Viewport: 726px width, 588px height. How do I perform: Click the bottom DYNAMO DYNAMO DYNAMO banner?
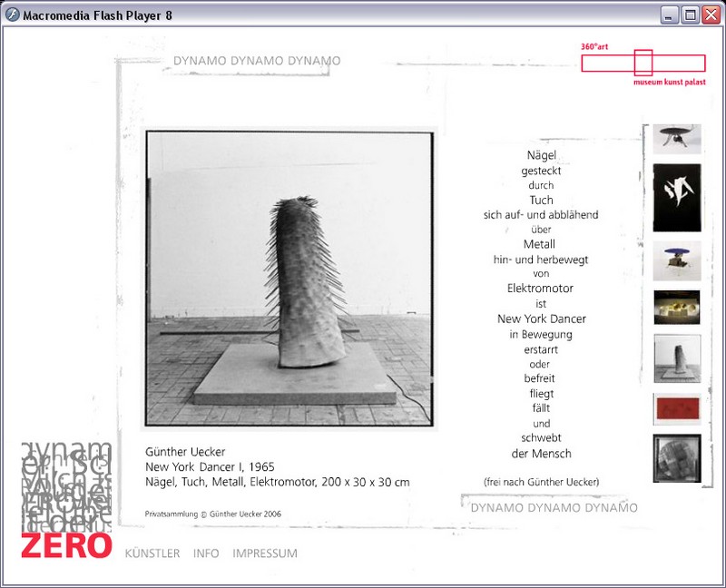pos(554,507)
